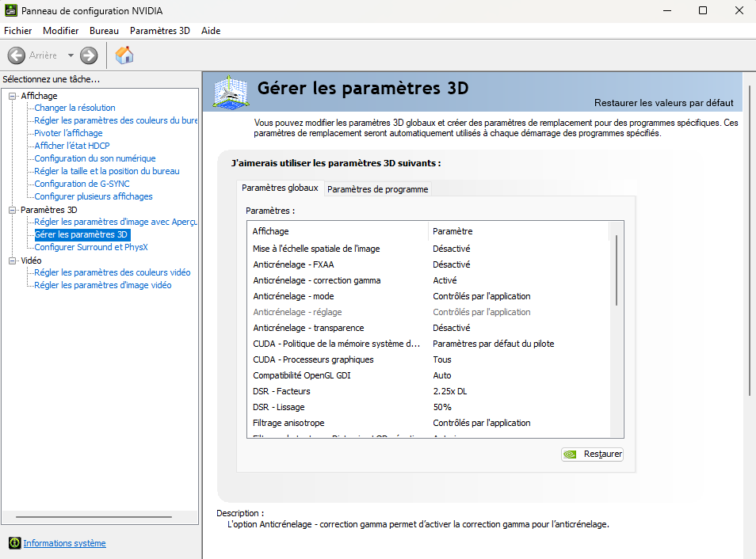
Task: Open Changer la résolution
Action: 74,108
